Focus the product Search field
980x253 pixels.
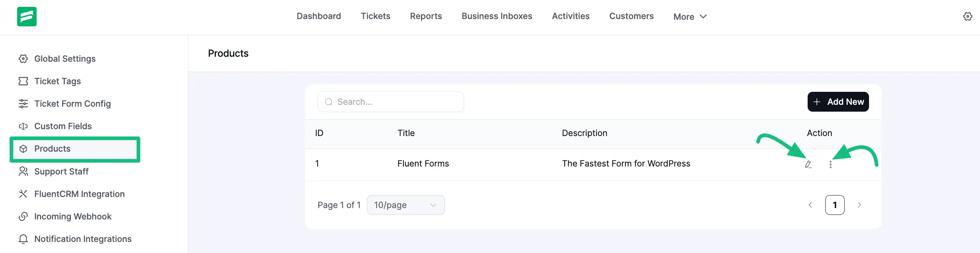click(x=397, y=102)
